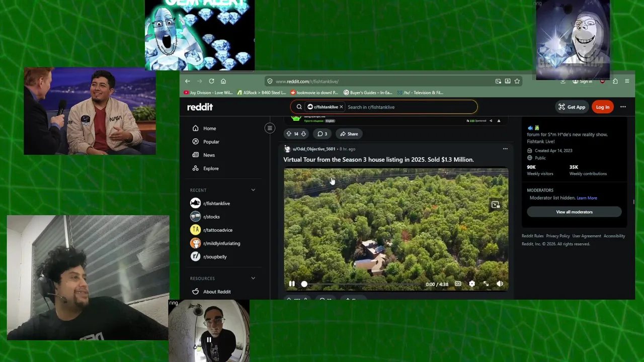Open the Virtual Tour Season 3 house post title
Screen dimensions: 644x362
click(x=378, y=159)
